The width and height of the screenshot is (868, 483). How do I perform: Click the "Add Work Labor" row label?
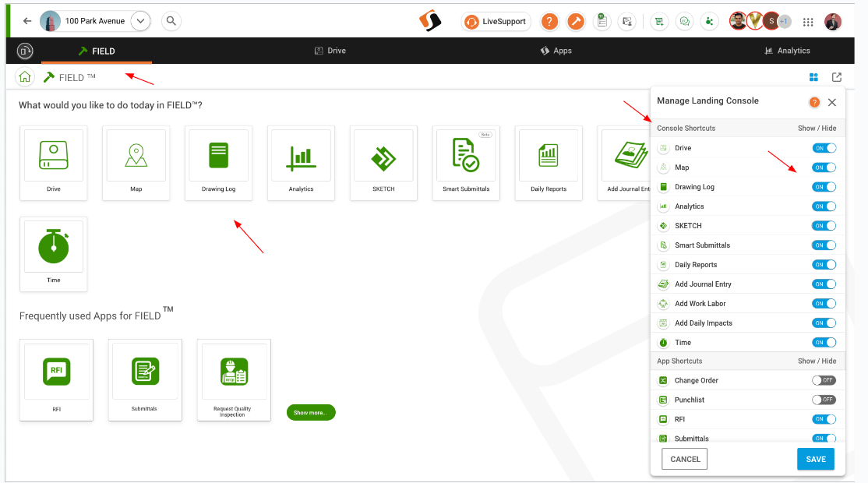700,304
